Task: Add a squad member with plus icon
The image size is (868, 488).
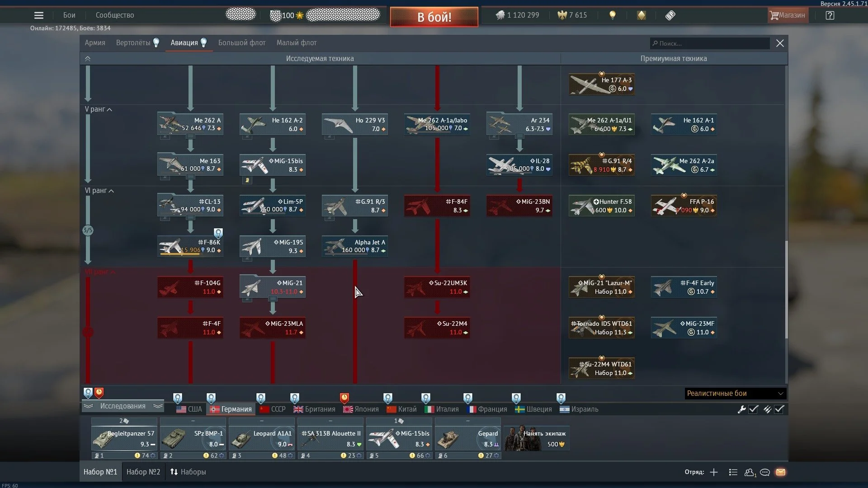Action: tap(714, 472)
